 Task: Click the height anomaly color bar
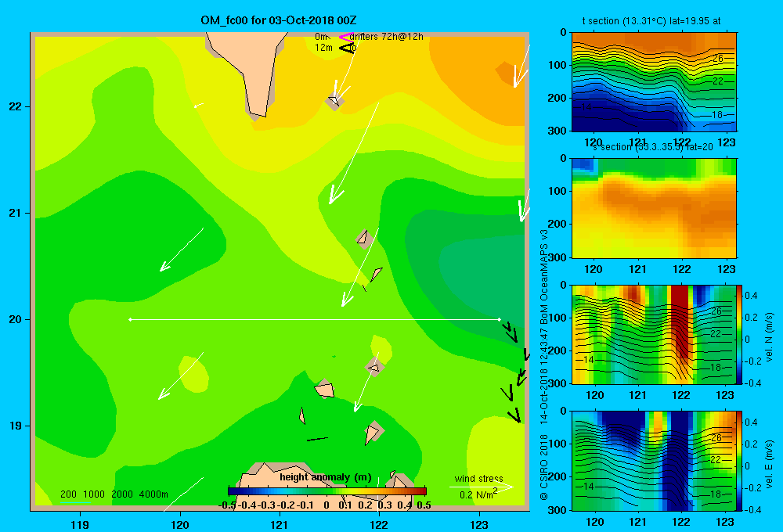pos(327,491)
